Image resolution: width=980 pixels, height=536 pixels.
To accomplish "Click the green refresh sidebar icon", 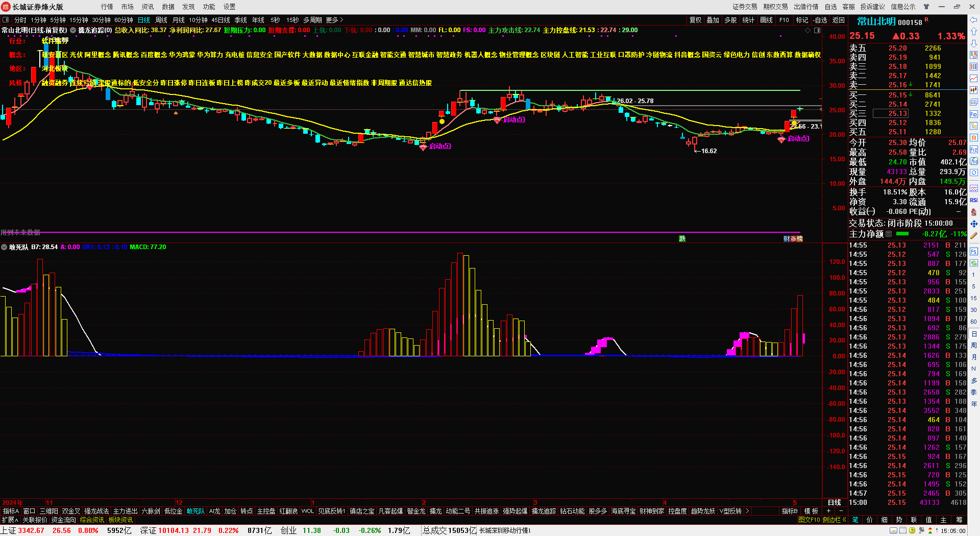I will coord(974,263).
